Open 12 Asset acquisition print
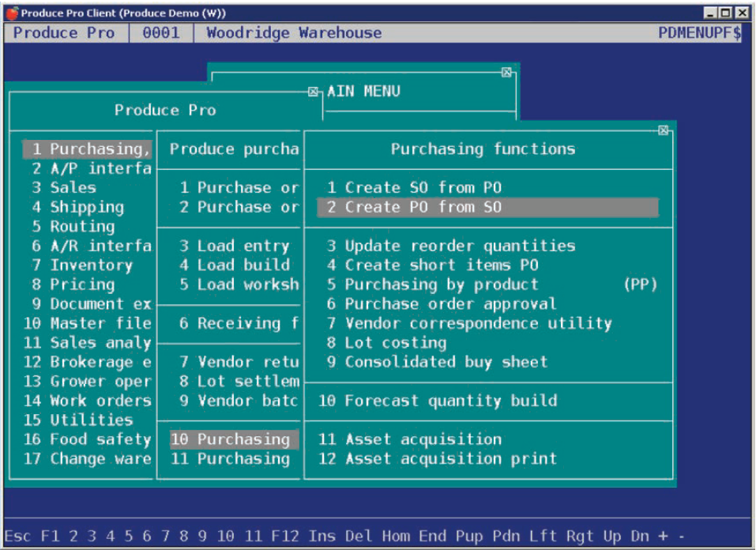The height and width of the screenshot is (550, 756). coord(438,458)
